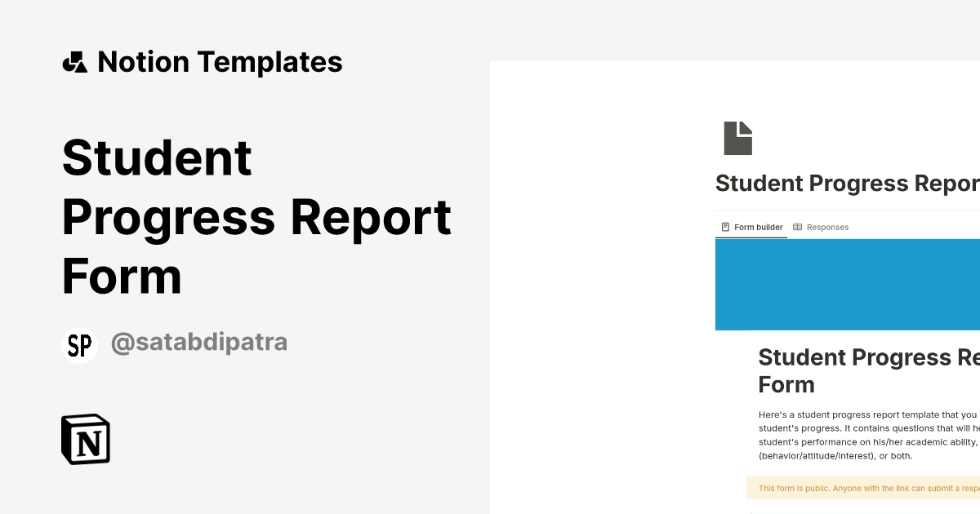Screen dimensions: 980x514
Task: Expand the yellow public-form notice banner
Action: click(866, 487)
